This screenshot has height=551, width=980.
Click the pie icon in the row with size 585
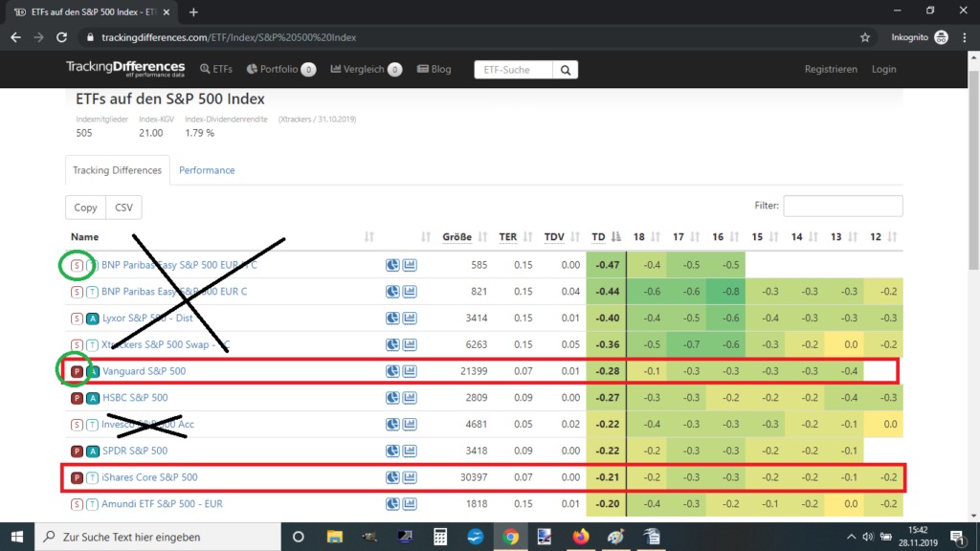(392, 265)
